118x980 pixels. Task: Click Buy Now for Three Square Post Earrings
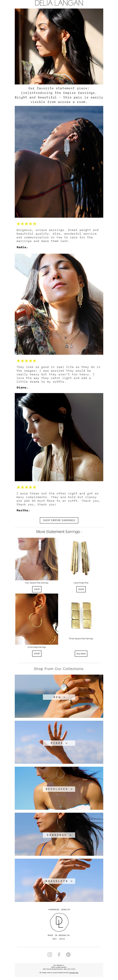coord(81,653)
